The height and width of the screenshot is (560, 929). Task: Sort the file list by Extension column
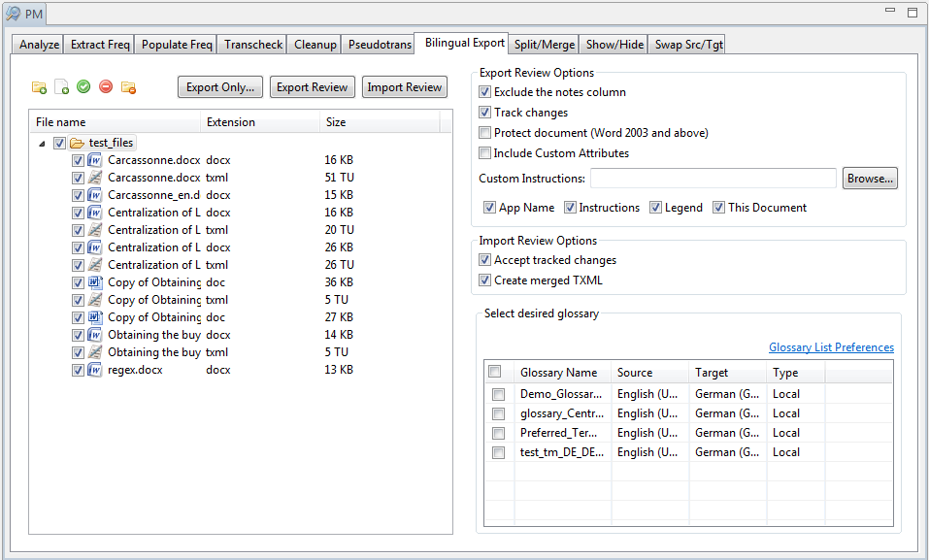click(231, 122)
